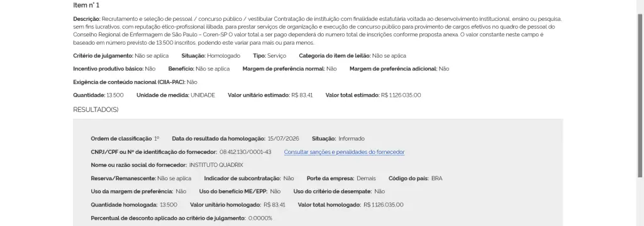Image resolution: width=644 pixels, height=226 pixels.
Task: Select 'Valor unitário estimado' R$ 83,41
Action: (302, 95)
